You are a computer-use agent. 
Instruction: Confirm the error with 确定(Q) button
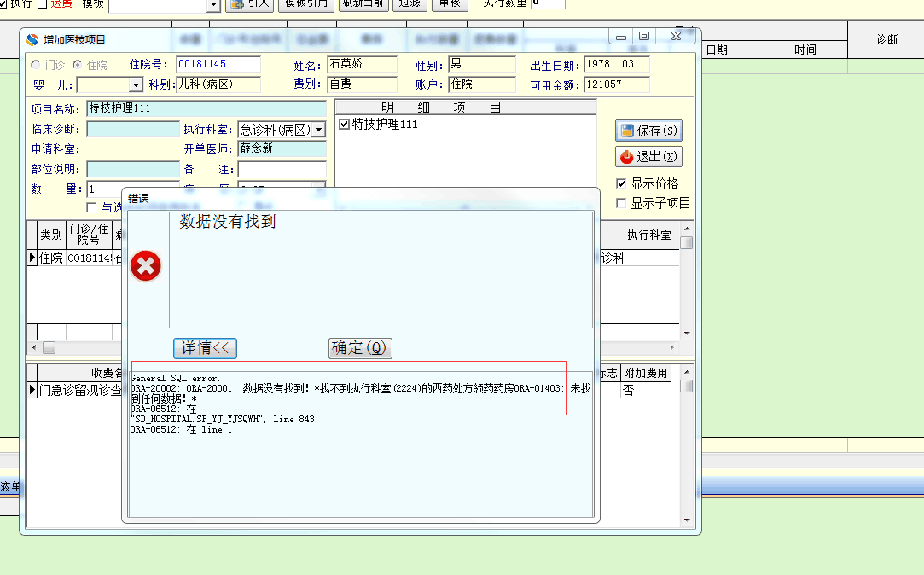(x=360, y=347)
